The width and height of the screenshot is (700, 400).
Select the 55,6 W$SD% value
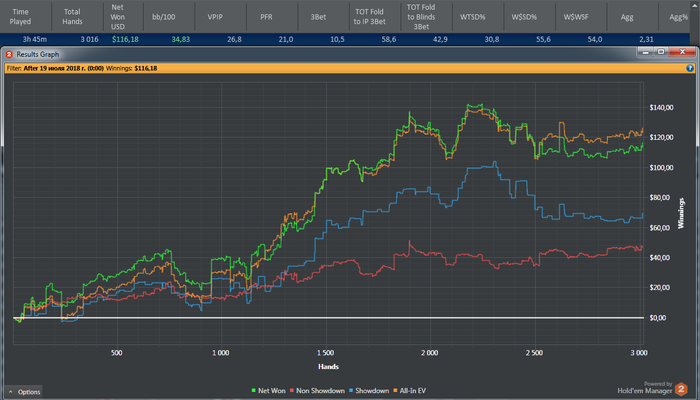pyautogui.click(x=543, y=39)
